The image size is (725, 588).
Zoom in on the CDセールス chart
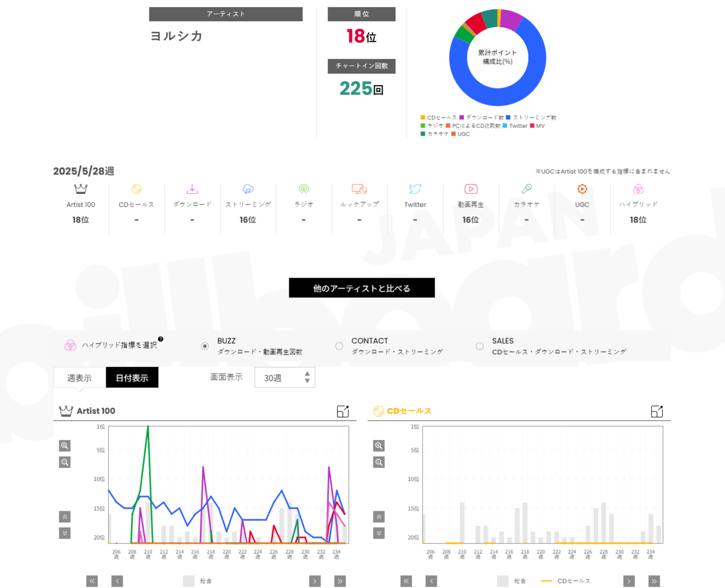[379, 446]
